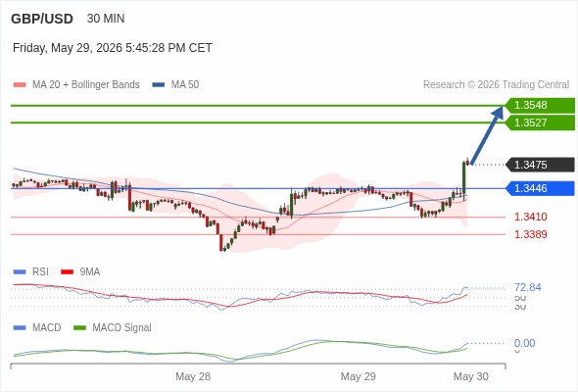Click the May 30 date axis label

click(471, 376)
